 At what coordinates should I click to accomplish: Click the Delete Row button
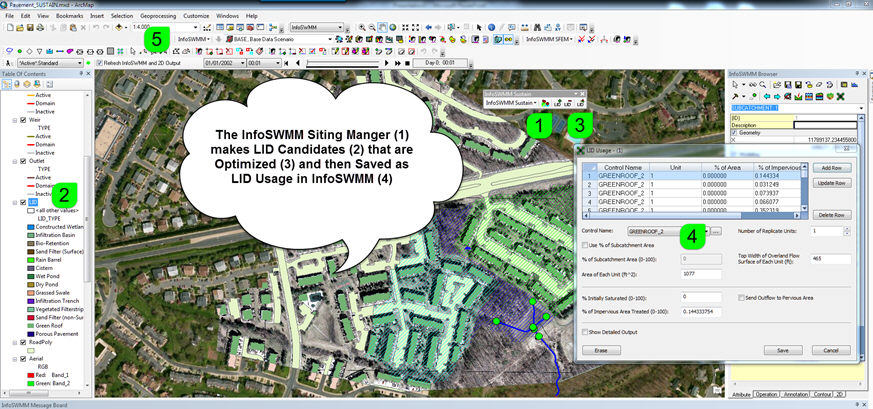tap(832, 215)
